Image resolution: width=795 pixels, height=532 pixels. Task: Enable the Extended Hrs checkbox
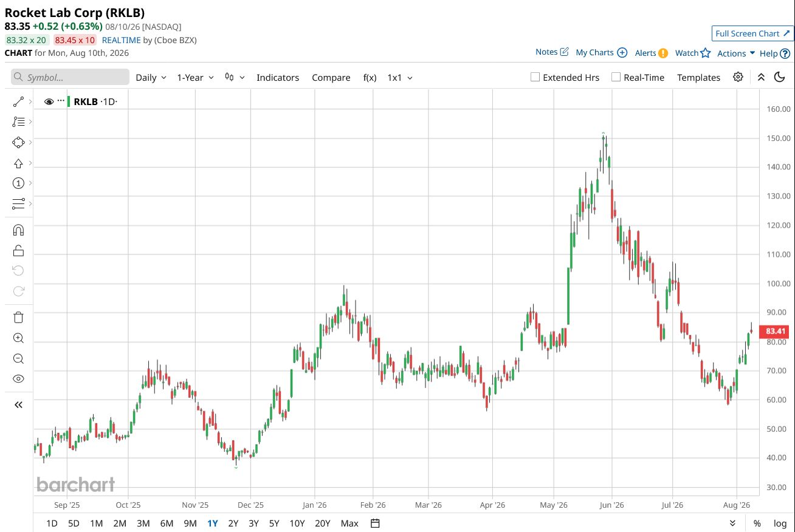tap(535, 77)
